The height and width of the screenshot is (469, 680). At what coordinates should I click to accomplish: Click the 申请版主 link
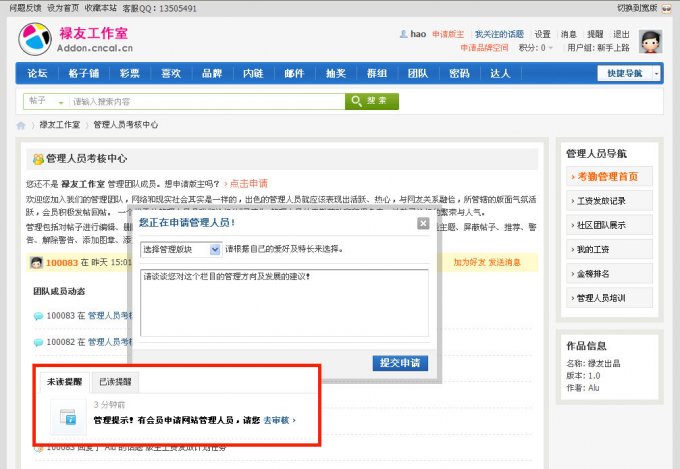[448, 34]
